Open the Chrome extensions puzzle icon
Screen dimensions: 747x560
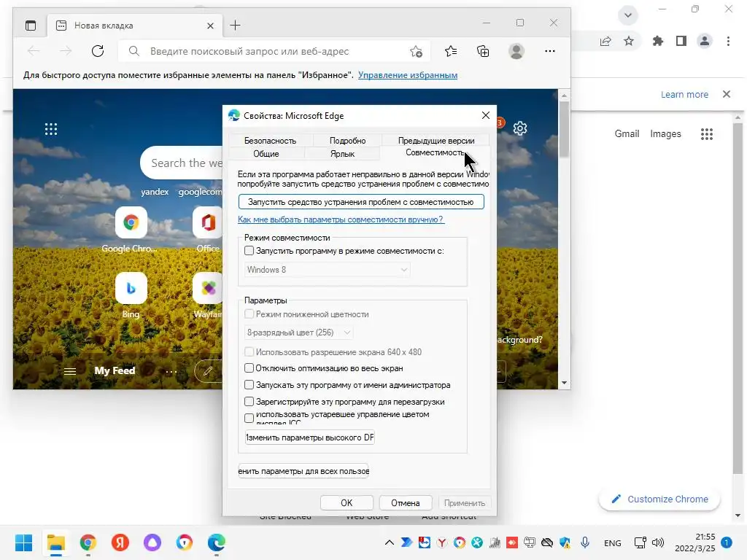pyautogui.click(x=658, y=41)
